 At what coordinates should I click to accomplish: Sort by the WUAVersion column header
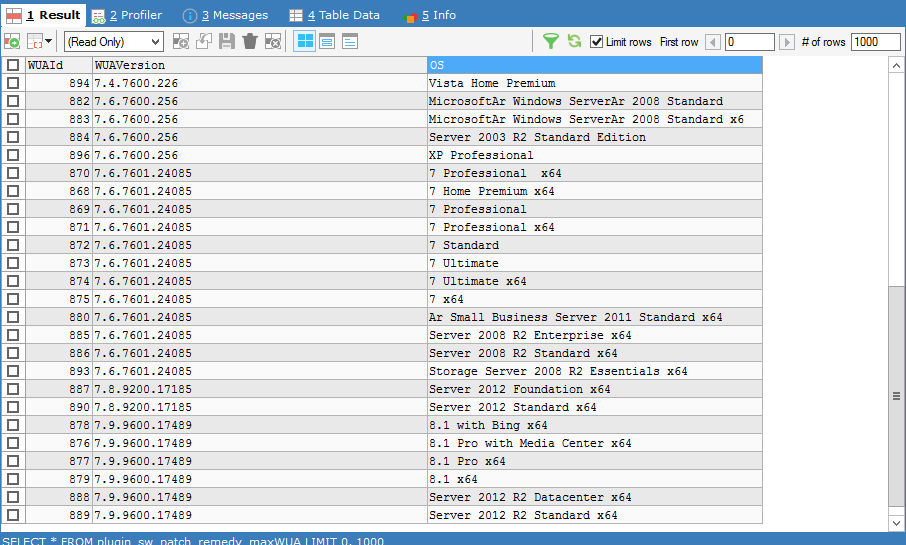point(258,65)
